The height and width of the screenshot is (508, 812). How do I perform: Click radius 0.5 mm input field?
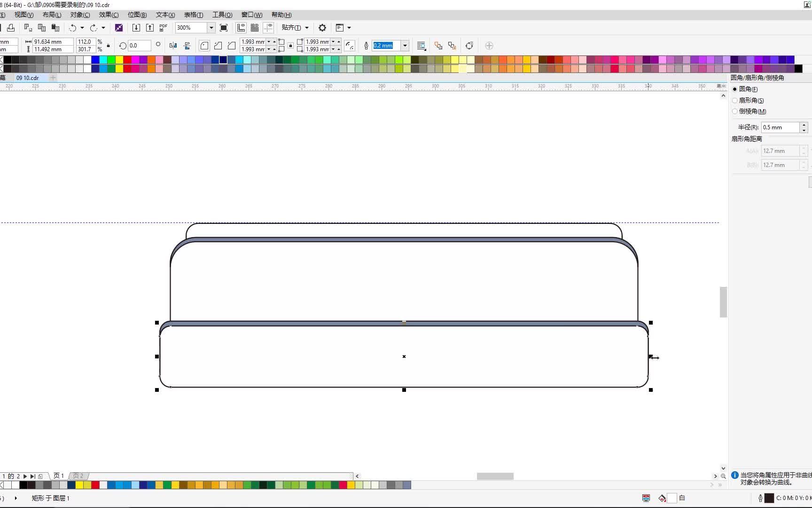[x=781, y=127]
